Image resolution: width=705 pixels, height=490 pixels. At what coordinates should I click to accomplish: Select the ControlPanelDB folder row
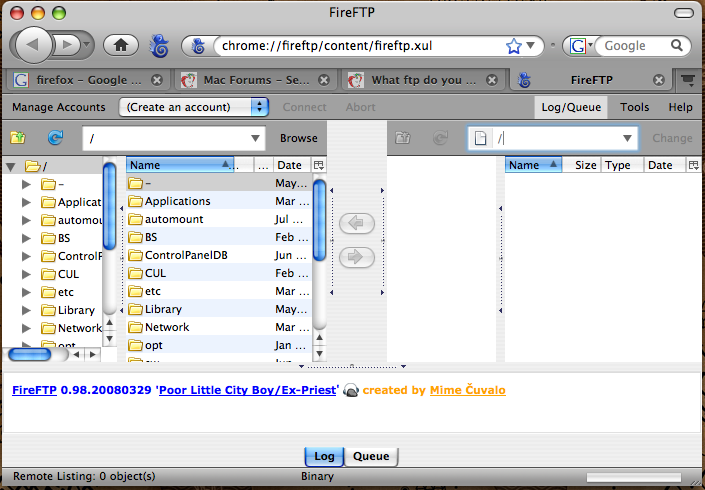coord(219,255)
